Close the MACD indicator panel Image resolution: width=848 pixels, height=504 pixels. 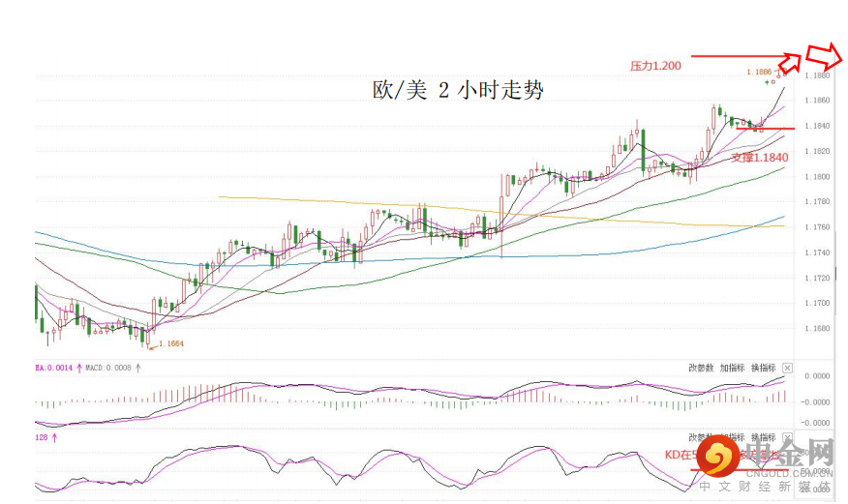tap(787, 368)
